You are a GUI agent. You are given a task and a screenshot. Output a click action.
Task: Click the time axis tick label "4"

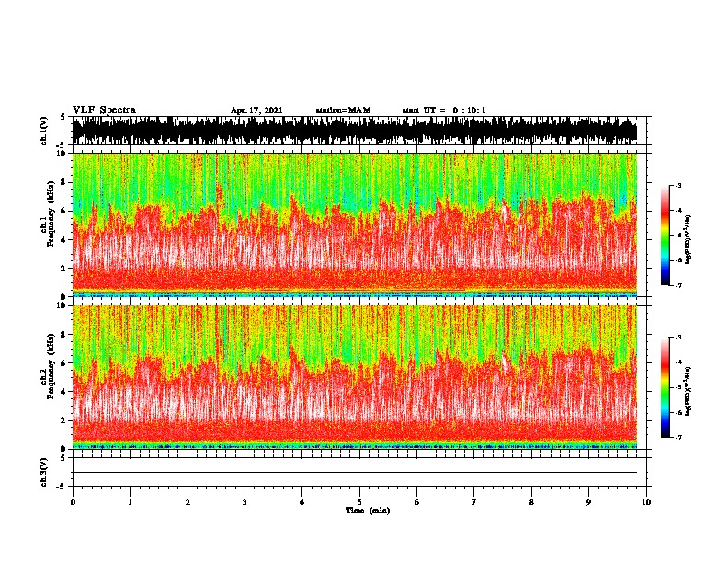(x=302, y=502)
